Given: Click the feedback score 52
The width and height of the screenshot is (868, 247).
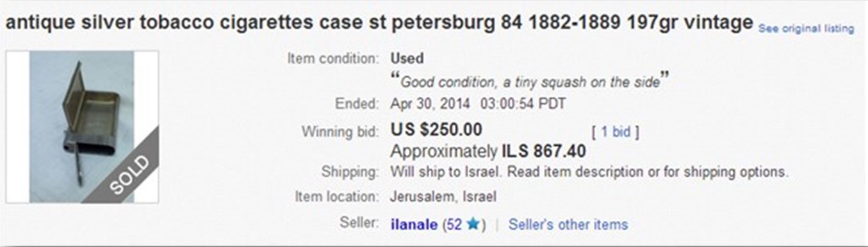Looking at the screenshot, I should click(x=454, y=225).
